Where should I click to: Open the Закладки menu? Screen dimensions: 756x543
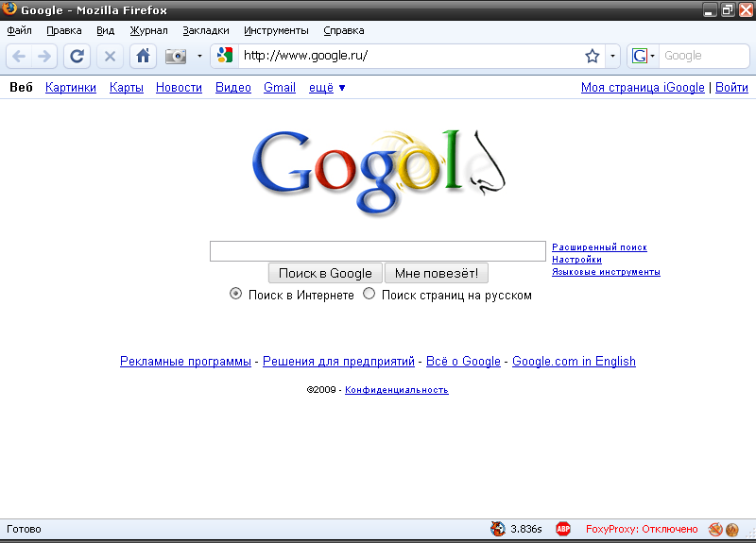coord(206,30)
